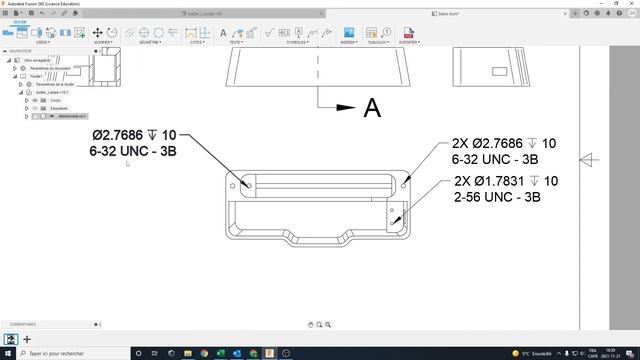Click the Zoom window navigation icon
Viewport: 640px width, 360px height.
(x=319, y=324)
